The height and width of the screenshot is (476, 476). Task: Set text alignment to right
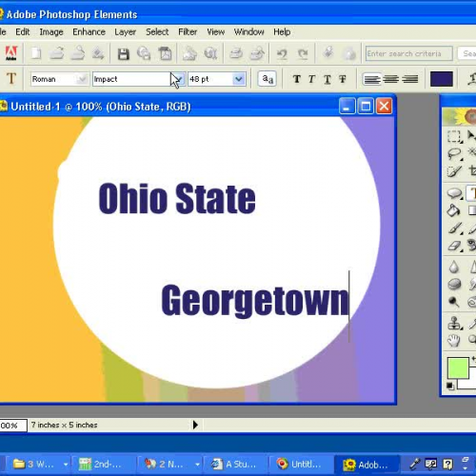(x=410, y=79)
